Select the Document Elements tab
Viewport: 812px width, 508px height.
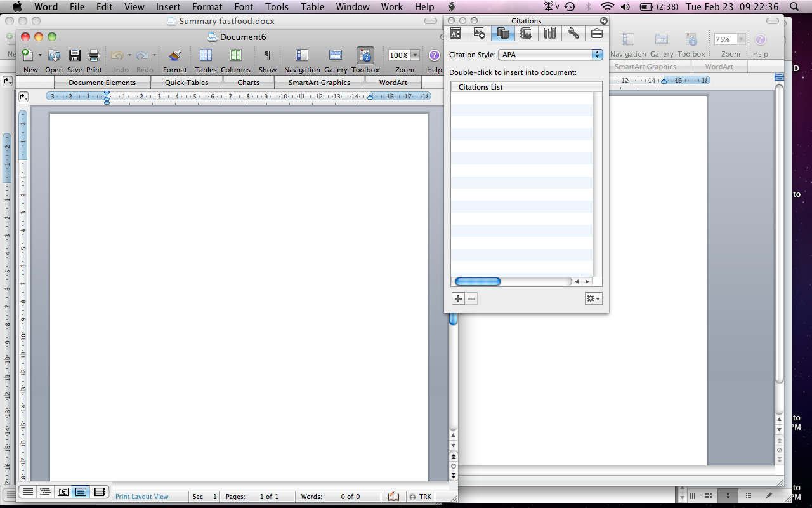point(102,83)
